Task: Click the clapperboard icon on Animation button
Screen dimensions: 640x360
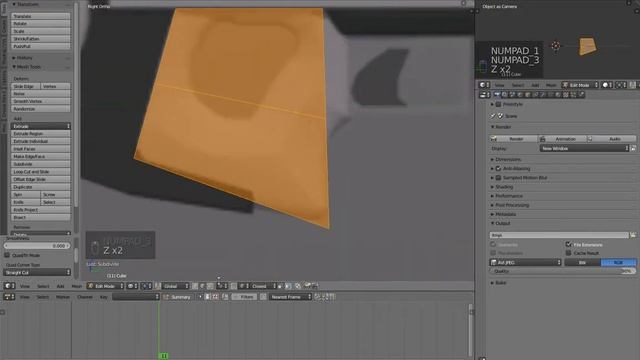Action: (542, 139)
